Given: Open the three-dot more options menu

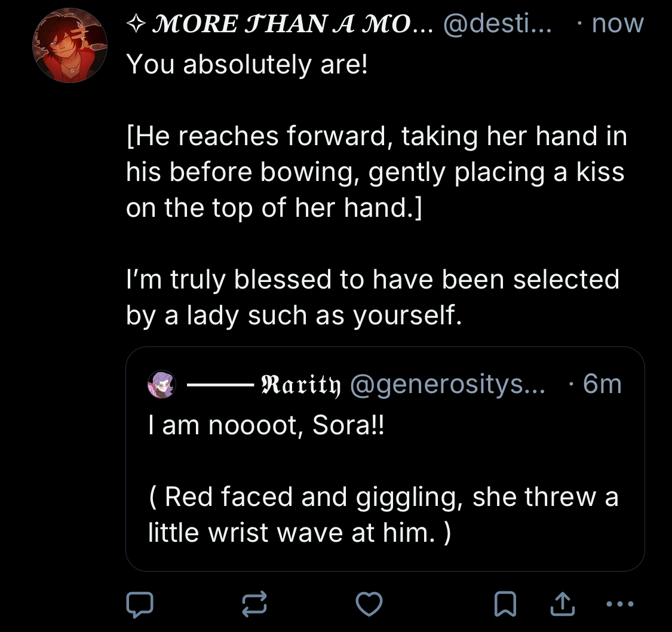Looking at the screenshot, I should pyautogui.click(x=618, y=604).
